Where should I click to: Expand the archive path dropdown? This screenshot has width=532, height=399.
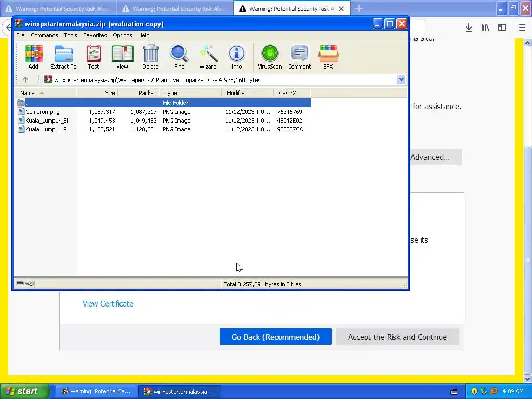tap(401, 79)
